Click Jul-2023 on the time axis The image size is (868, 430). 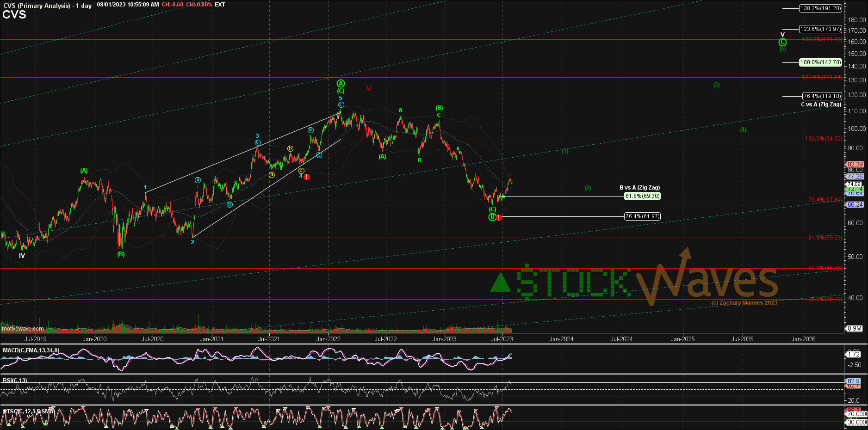coord(502,339)
